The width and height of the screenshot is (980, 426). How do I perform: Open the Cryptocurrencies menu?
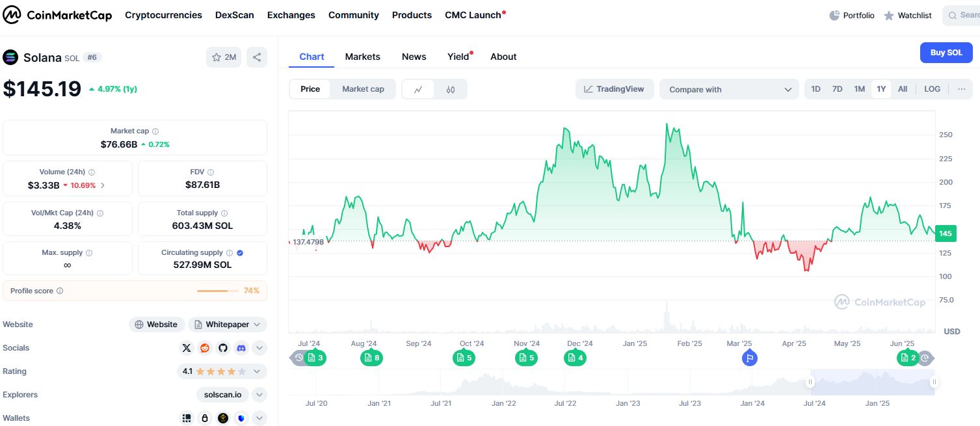click(x=163, y=15)
